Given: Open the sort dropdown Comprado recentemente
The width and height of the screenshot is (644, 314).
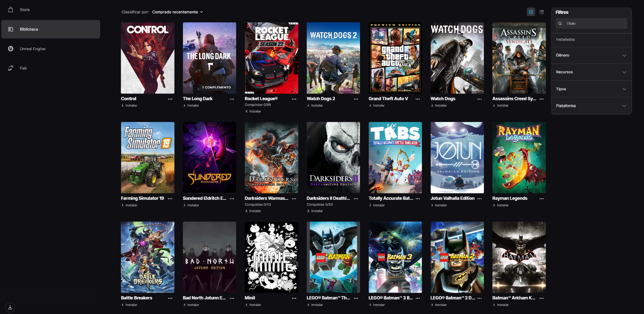Looking at the screenshot, I should pyautogui.click(x=178, y=12).
